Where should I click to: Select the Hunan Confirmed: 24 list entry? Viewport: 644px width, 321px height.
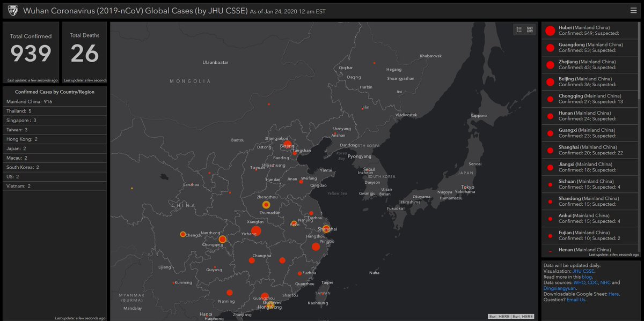coord(589,116)
